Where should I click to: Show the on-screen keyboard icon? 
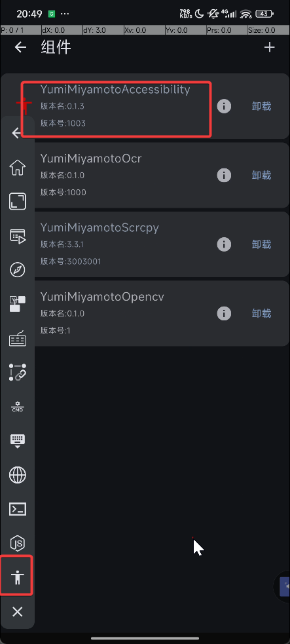coord(17,441)
